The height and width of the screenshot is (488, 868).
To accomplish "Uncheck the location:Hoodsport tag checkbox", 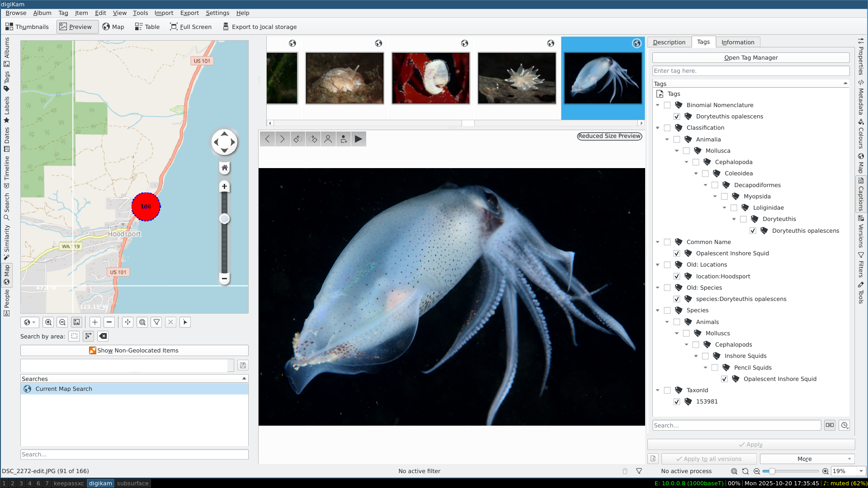I will [x=677, y=277].
